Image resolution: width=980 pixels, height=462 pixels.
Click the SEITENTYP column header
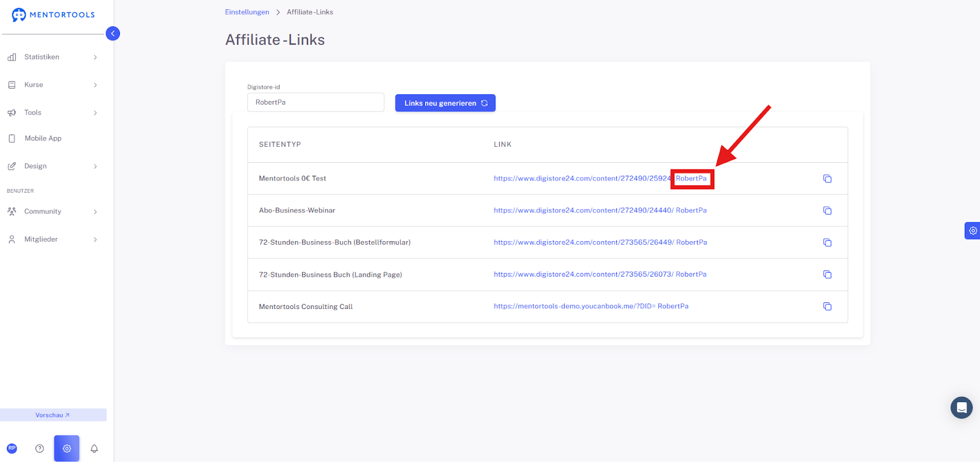280,144
